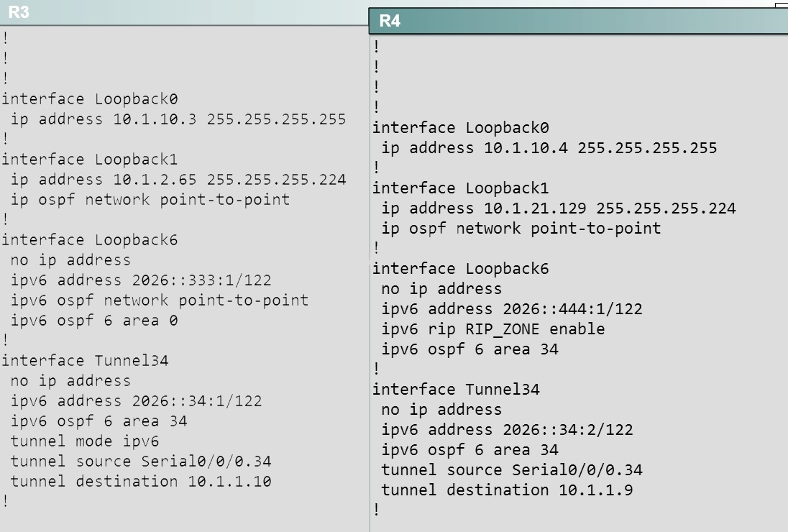788x532 pixels.
Task: Click the ipv6 rip RIP_ZONE enable line
Action: (x=493, y=329)
